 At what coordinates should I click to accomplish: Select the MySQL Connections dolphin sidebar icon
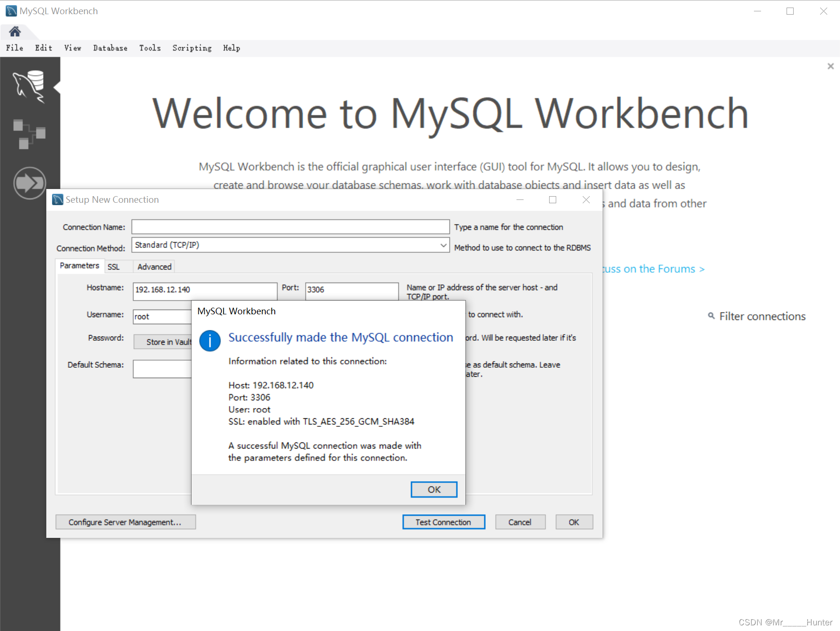pyautogui.click(x=29, y=86)
